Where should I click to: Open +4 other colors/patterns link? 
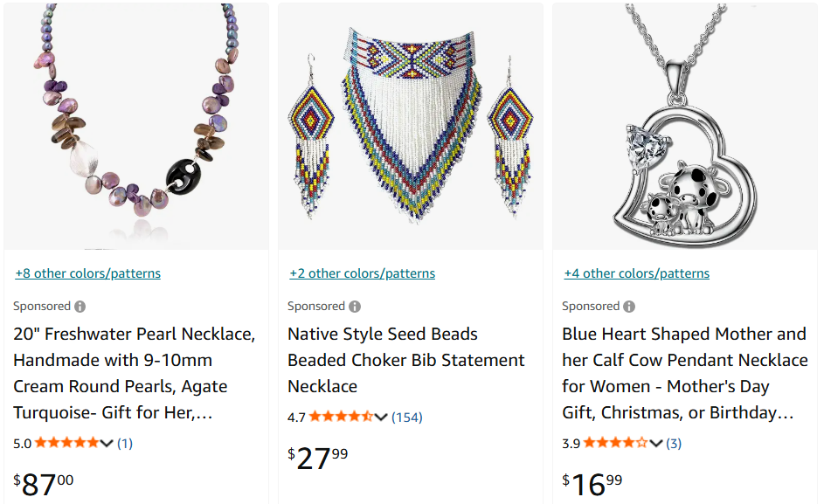click(637, 273)
